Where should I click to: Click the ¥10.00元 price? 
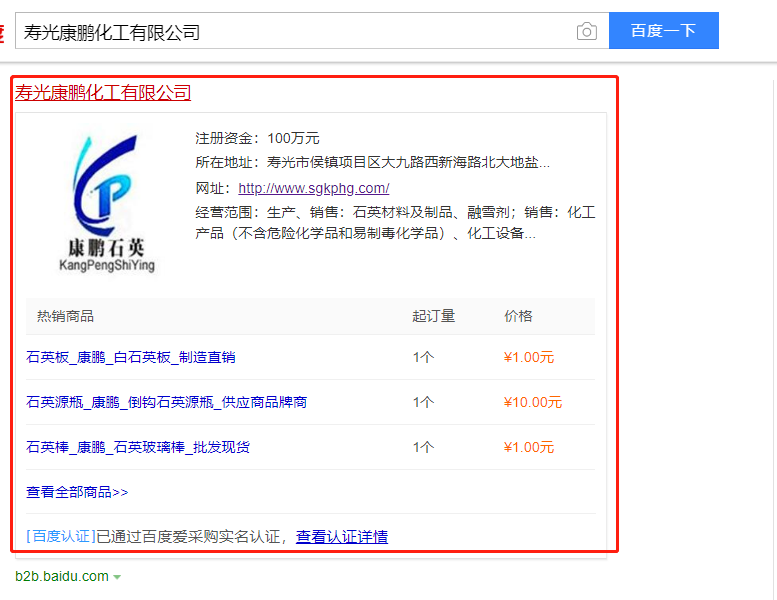click(x=533, y=402)
